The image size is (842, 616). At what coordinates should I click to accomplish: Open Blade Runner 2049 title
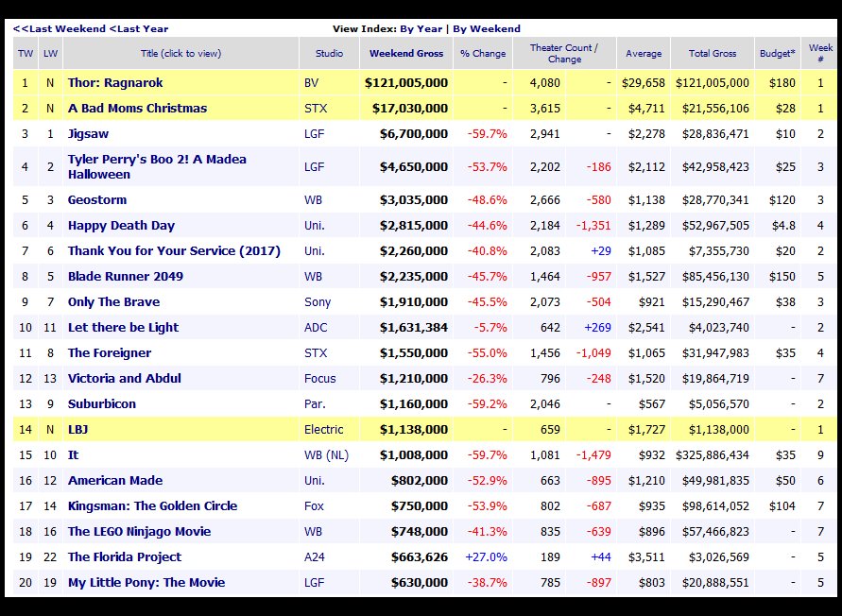click(x=126, y=277)
